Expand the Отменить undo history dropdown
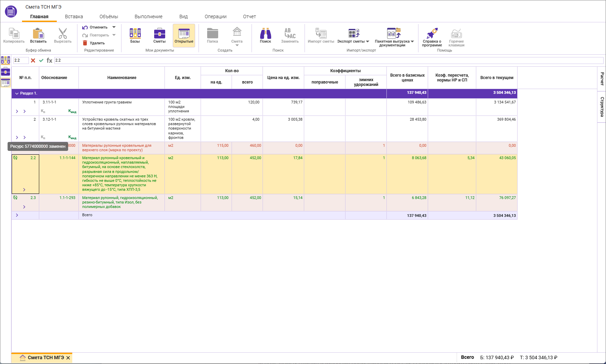The height and width of the screenshot is (364, 606). 114,27
